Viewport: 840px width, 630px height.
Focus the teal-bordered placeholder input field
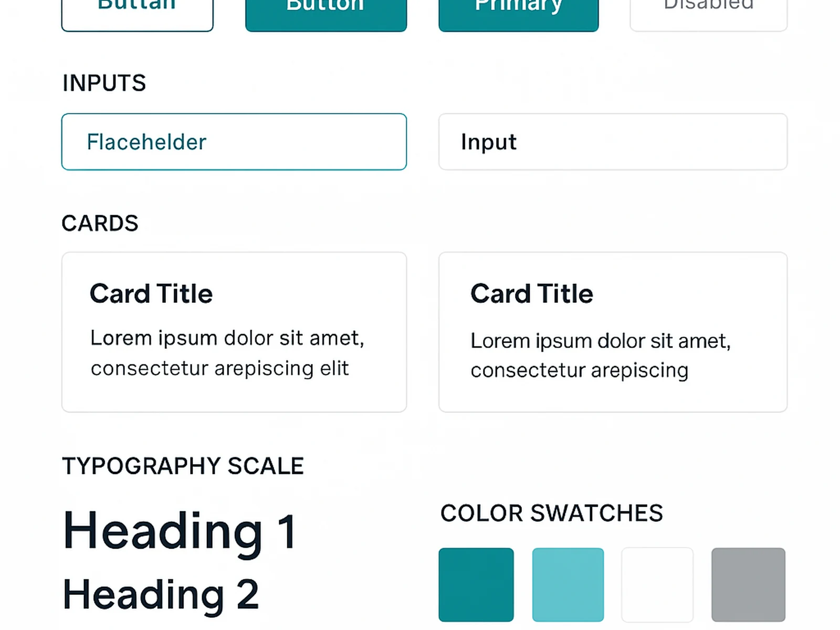coord(234,142)
